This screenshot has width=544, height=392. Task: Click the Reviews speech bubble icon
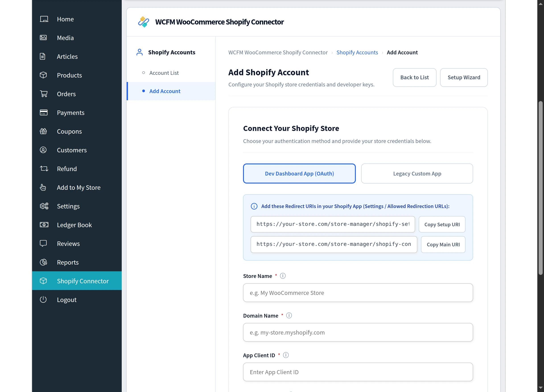(43, 243)
